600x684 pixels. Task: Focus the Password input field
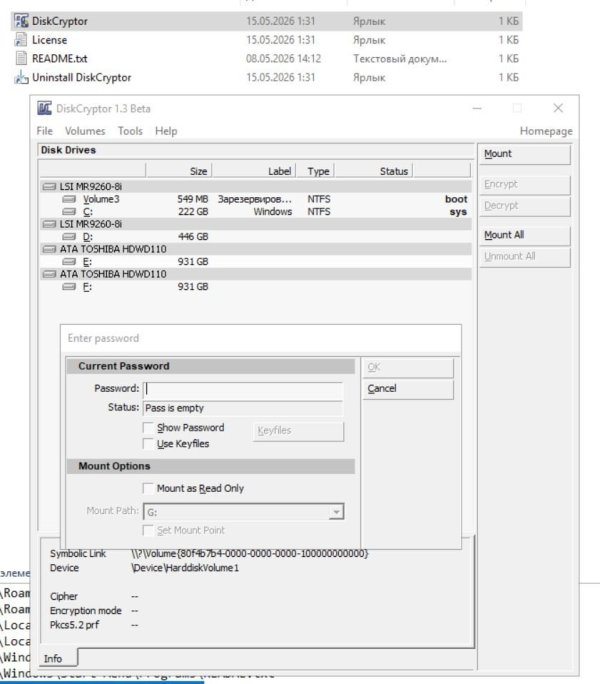click(243, 389)
